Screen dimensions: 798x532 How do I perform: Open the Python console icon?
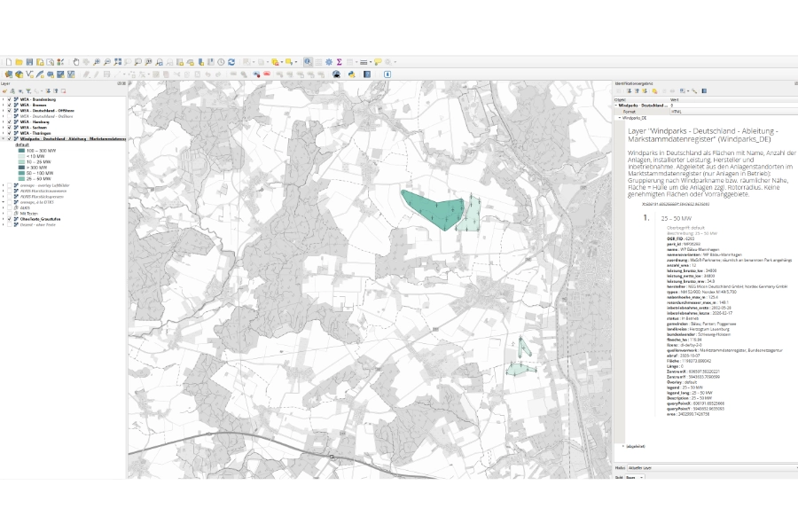click(351, 74)
